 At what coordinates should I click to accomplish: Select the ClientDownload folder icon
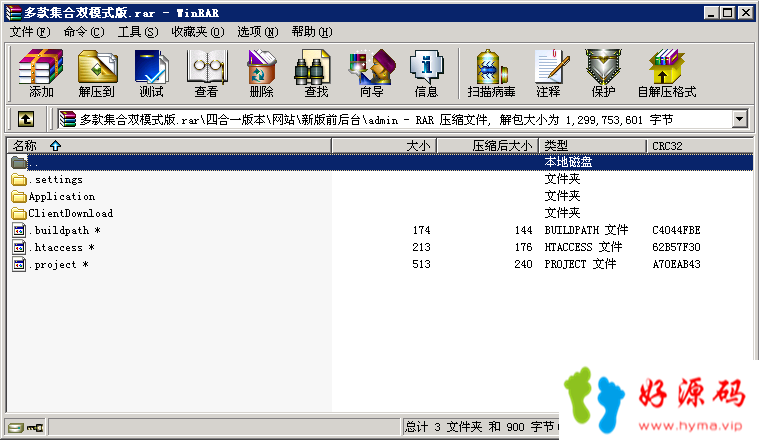coord(19,213)
